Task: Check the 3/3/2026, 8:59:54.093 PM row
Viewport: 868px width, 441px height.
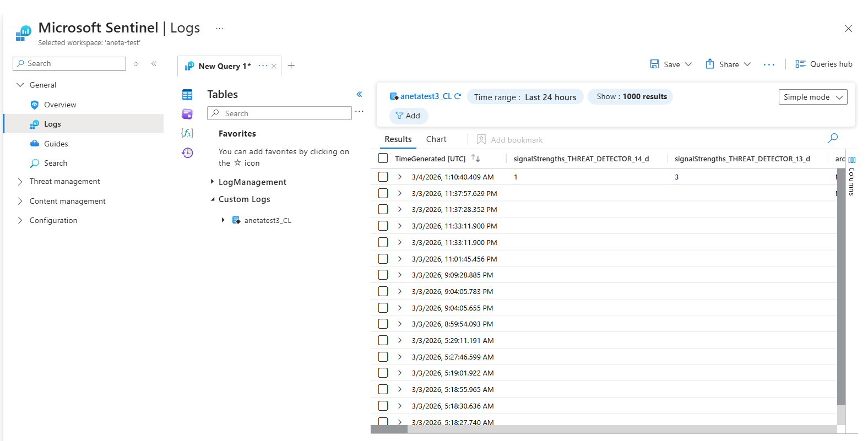Action: (x=383, y=324)
